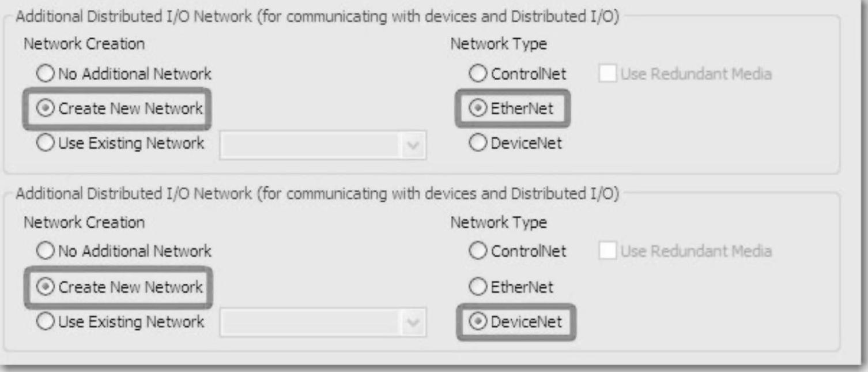Pick Use Existing Network in the upper group
Image resolution: width=868 pixels, height=372 pixels.
pos(44,143)
